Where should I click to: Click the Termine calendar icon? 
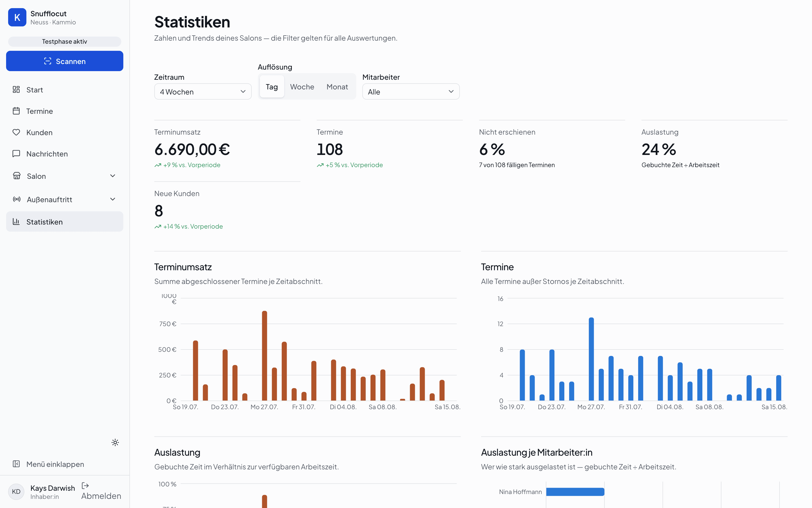(16, 111)
